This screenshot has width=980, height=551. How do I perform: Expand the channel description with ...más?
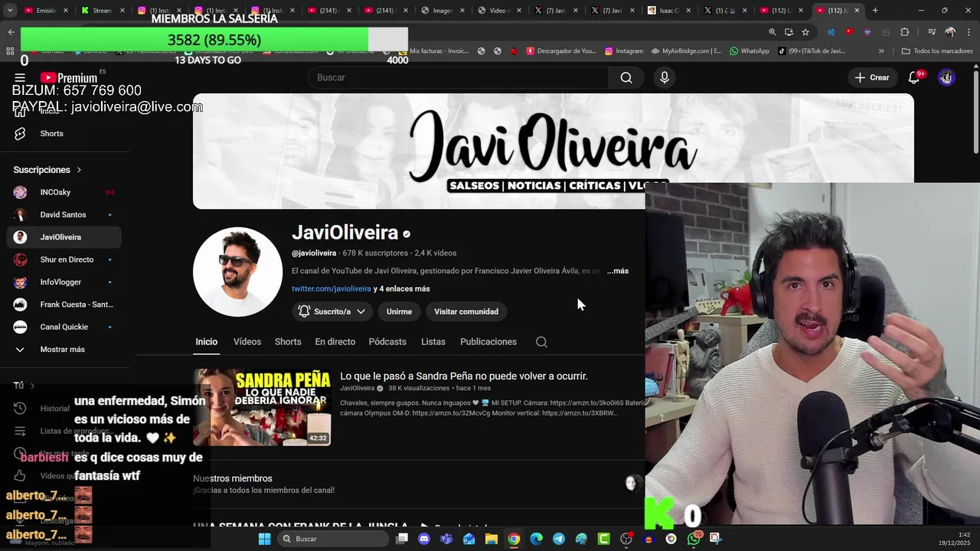(618, 271)
